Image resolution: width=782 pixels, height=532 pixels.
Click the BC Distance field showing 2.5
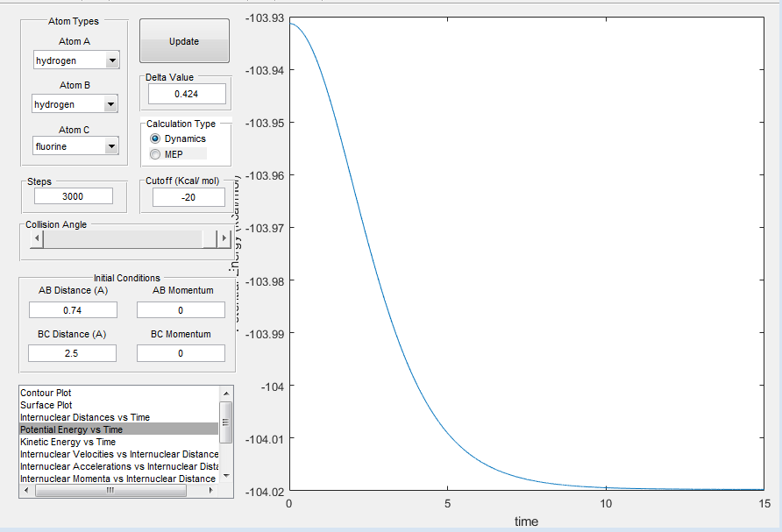point(72,353)
